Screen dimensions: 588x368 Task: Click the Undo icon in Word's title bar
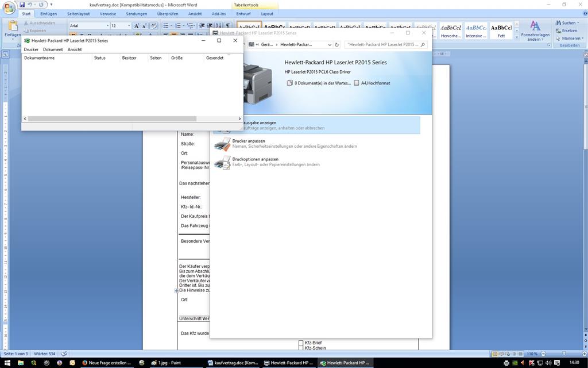click(30, 5)
